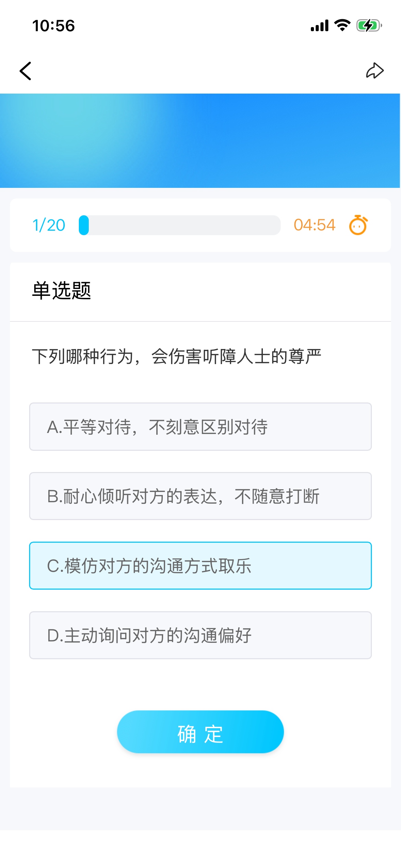This screenshot has height=868, width=401.
Task: Choose option B 耐心倾听对方的表达
Action: click(200, 496)
